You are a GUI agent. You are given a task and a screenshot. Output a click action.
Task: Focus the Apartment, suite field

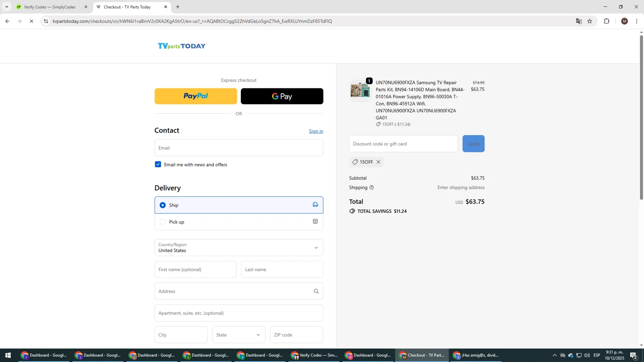[x=239, y=313]
